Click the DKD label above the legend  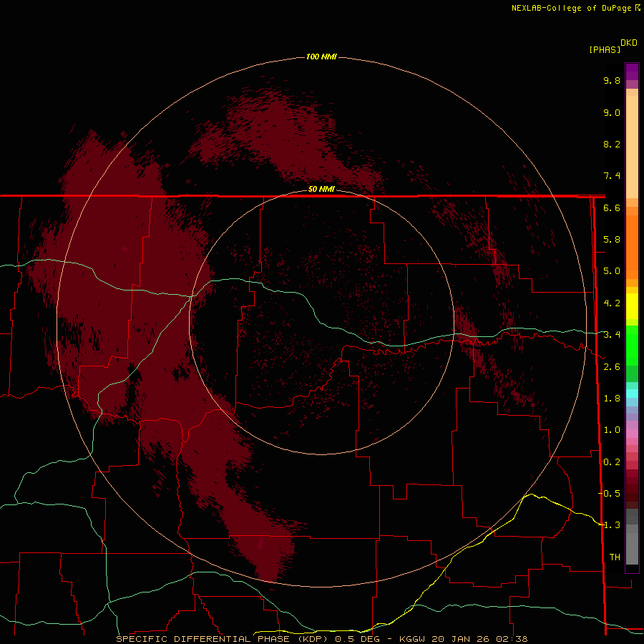tap(629, 42)
